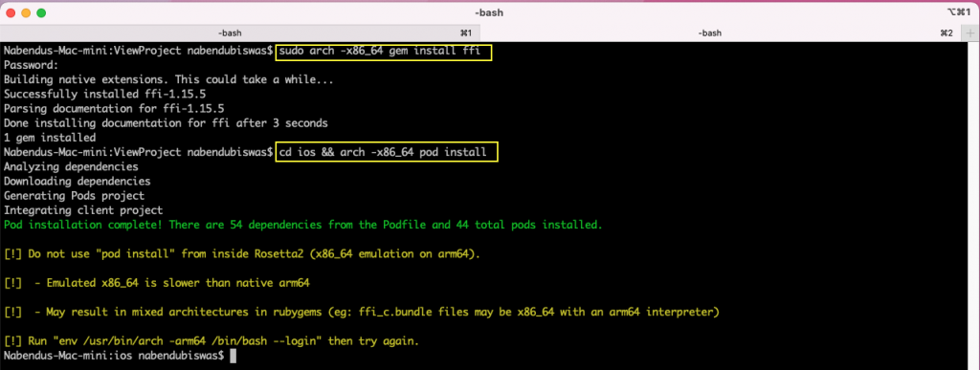
Task: Click the 'Integrating client project' line
Action: click(x=83, y=211)
